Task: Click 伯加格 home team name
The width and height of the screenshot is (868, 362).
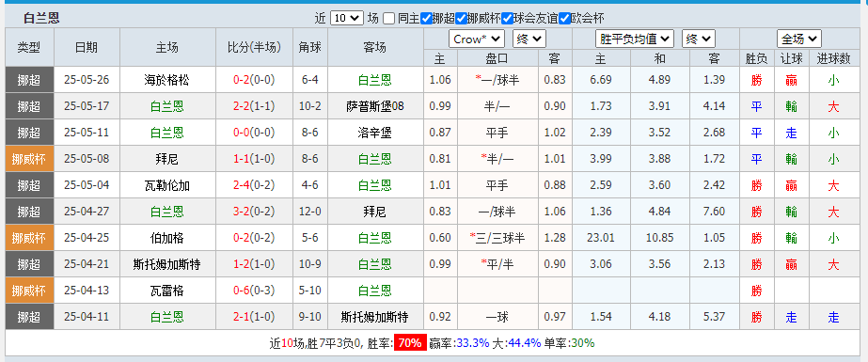Action: 167,238
